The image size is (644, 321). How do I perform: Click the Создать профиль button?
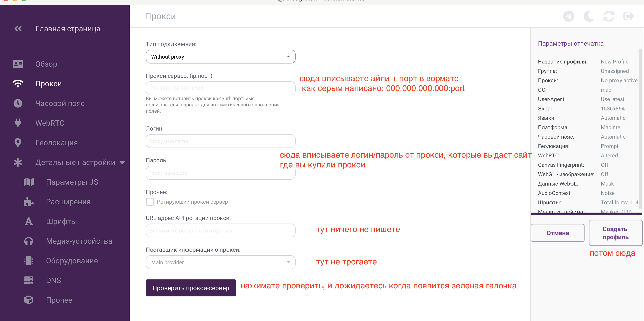point(616,233)
